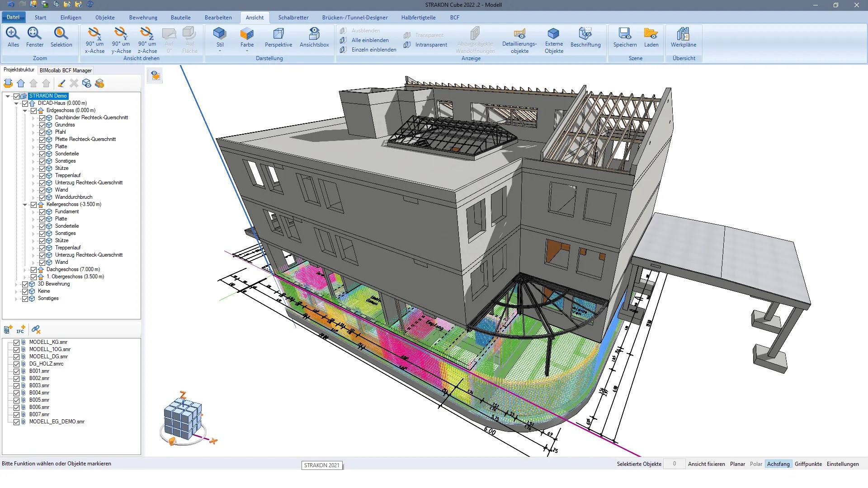Activate the Fenster zoom tool
This screenshot has height=488, width=868.
coord(34,38)
